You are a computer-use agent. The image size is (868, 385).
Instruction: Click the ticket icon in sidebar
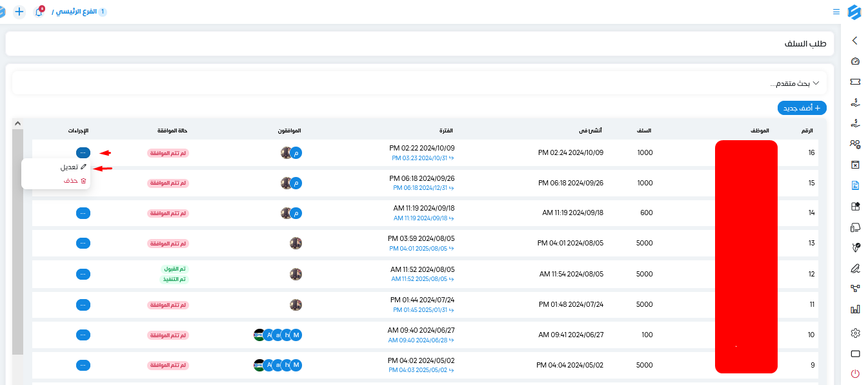tap(855, 82)
